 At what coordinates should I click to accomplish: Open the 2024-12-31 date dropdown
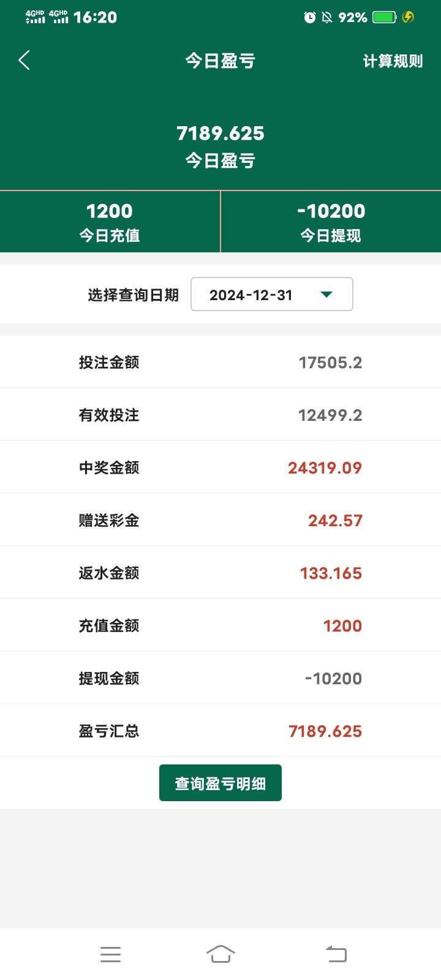[271, 295]
